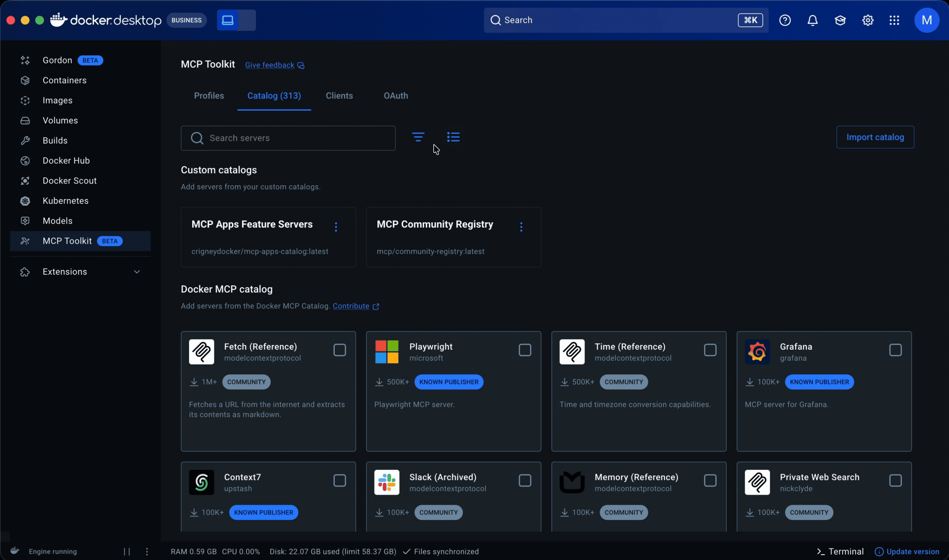The width and height of the screenshot is (949, 560).
Task: Open the apps grid menu
Action: coord(894,20)
